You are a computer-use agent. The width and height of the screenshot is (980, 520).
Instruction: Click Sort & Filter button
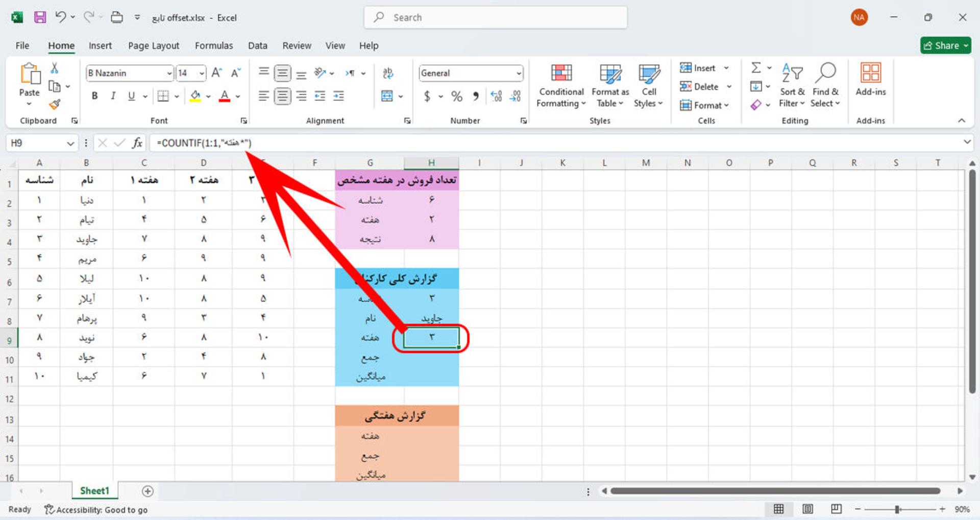click(792, 86)
